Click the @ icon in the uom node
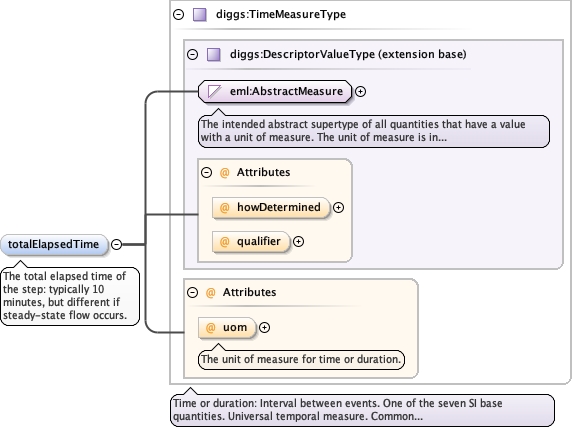This screenshot has width=573, height=430. pyautogui.click(x=210, y=328)
